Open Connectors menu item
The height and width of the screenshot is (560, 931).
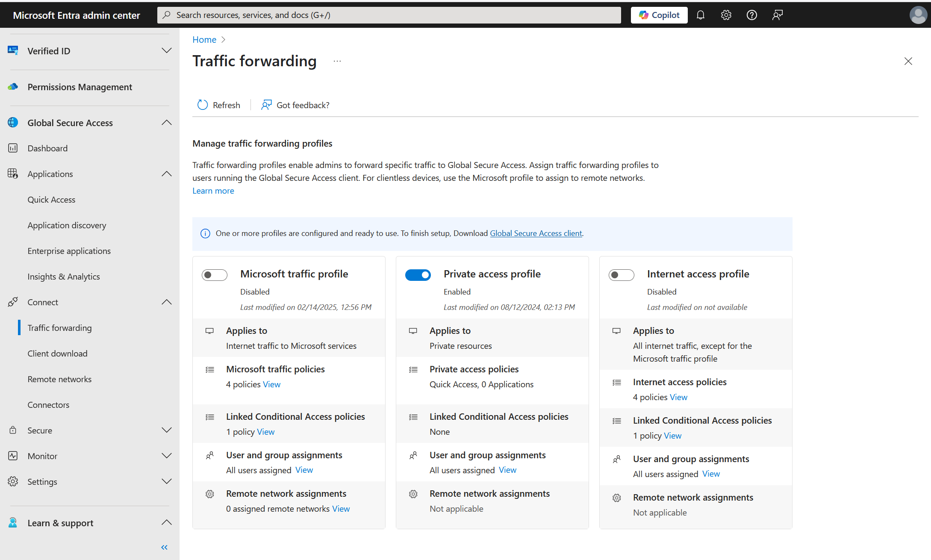[x=48, y=405]
